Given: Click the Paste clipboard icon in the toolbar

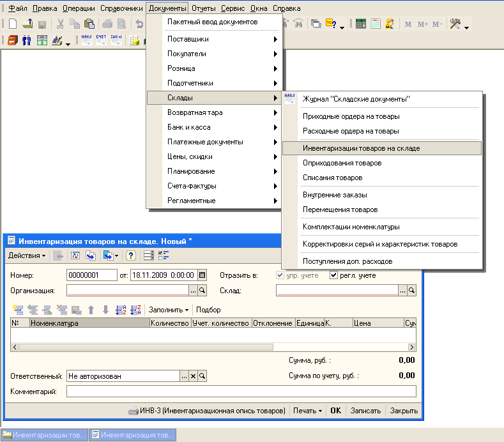Looking at the screenshot, I should click(89, 24).
